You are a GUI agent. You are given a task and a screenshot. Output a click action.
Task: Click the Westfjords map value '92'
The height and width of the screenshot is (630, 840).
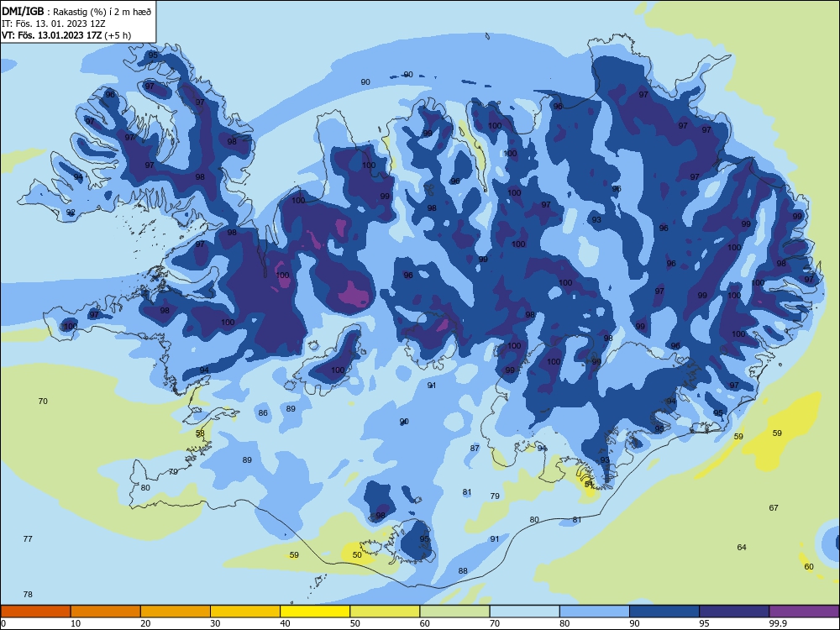(71, 213)
